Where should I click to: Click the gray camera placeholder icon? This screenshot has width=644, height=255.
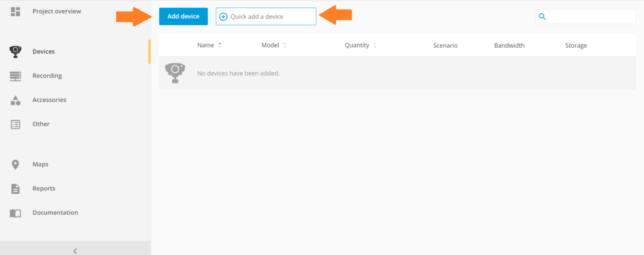(x=175, y=73)
